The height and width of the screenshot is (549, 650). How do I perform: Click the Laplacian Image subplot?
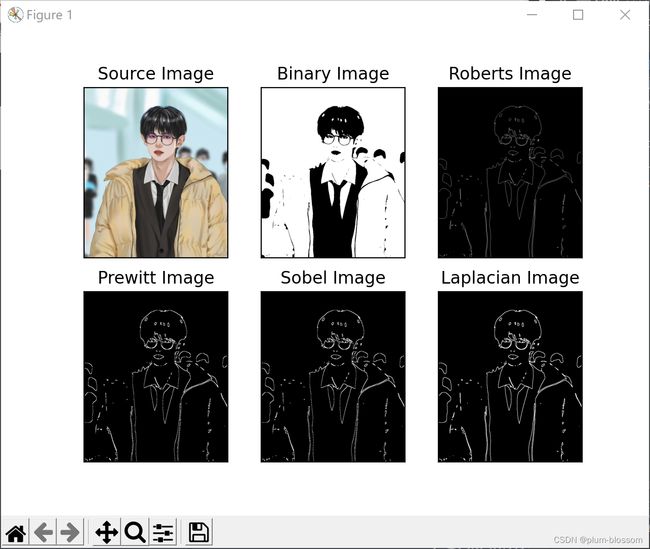510,377
